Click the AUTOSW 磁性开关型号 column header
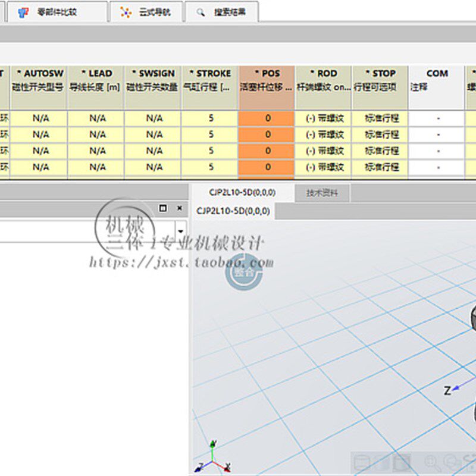 point(38,87)
